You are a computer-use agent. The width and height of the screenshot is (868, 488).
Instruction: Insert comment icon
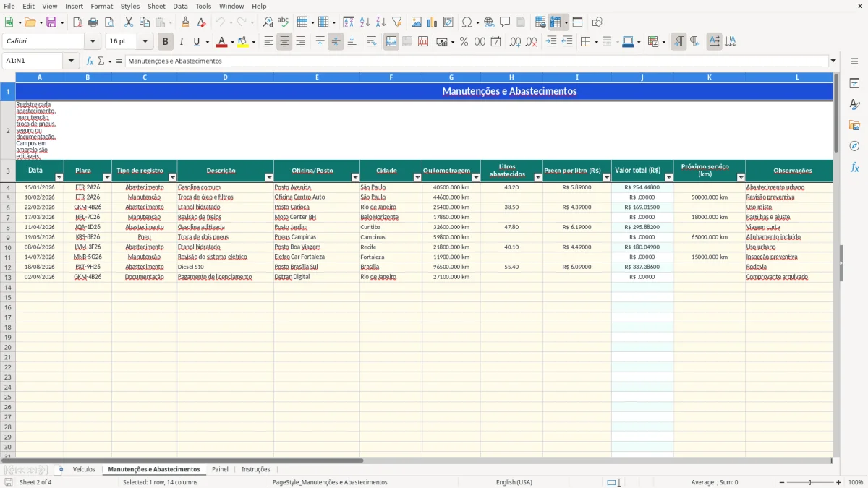point(505,22)
